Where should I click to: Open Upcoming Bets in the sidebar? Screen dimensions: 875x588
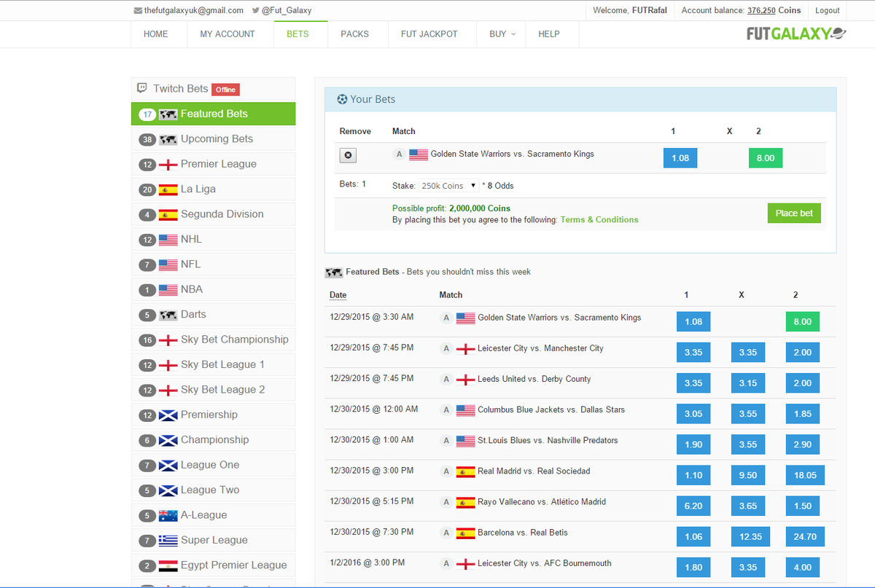tap(213, 139)
